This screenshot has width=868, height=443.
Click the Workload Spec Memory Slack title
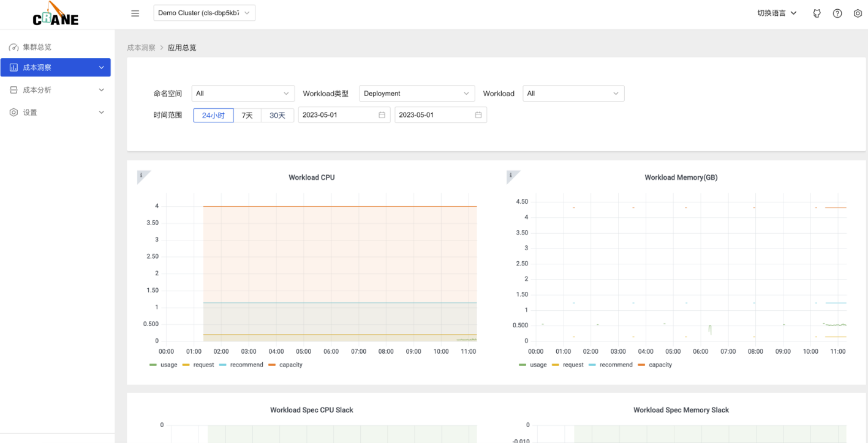681,410
